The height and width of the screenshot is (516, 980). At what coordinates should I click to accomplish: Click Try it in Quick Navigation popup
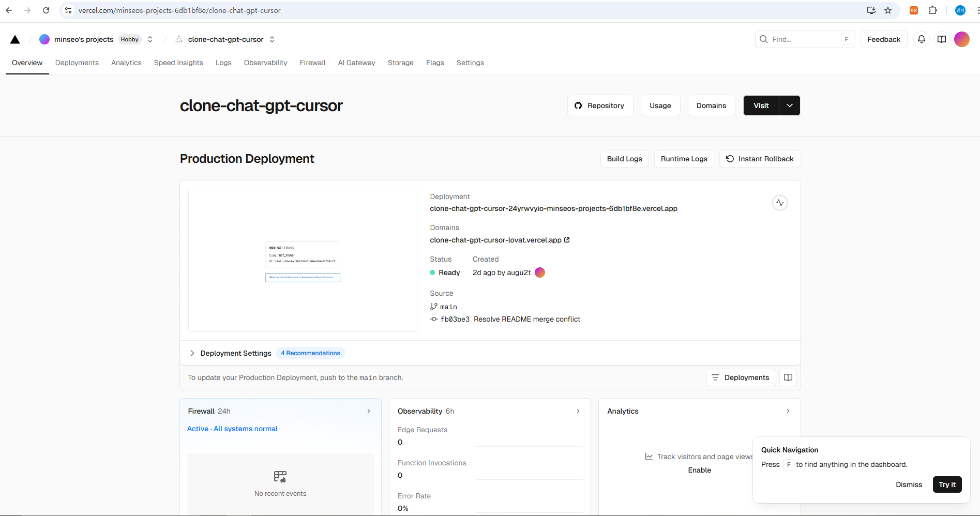[x=947, y=484]
